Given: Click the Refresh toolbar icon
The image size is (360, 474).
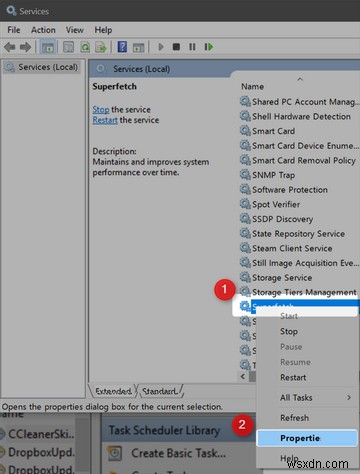Looking at the screenshot, I should (85, 47).
